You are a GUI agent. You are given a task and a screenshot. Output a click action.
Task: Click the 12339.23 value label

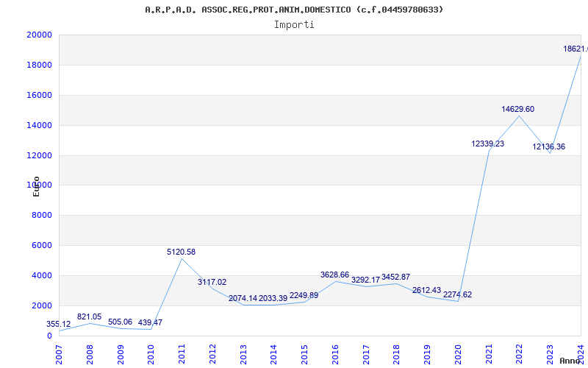click(x=487, y=144)
